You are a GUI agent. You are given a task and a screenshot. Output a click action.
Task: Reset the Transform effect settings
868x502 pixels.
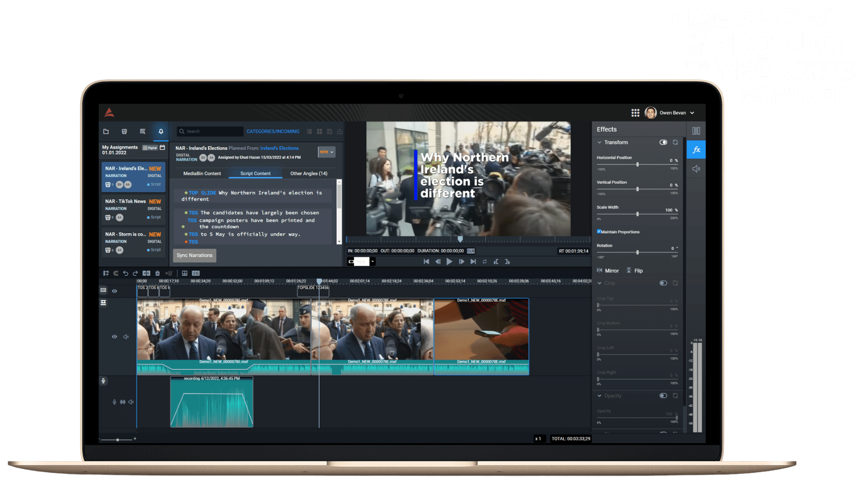click(x=675, y=142)
